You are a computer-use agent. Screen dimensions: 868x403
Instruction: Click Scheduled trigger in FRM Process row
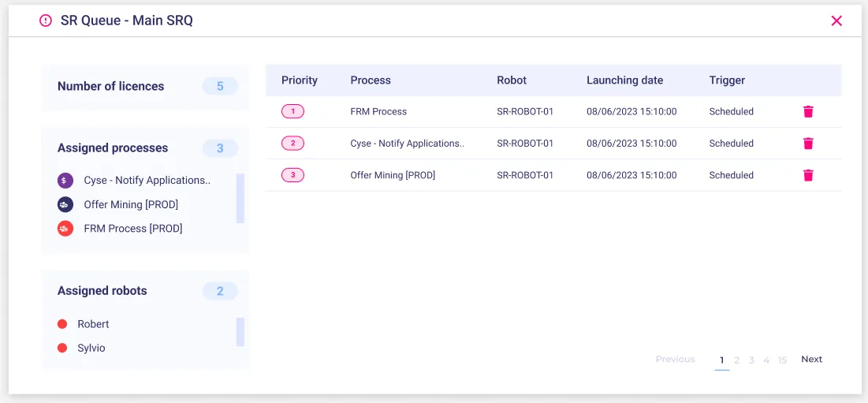click(x=732, y=112)
